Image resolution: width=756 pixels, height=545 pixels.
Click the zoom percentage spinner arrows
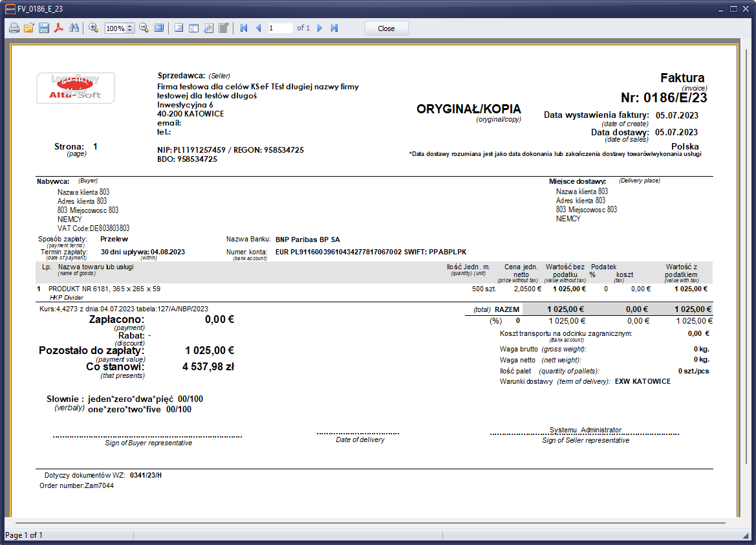coord(130,28)
